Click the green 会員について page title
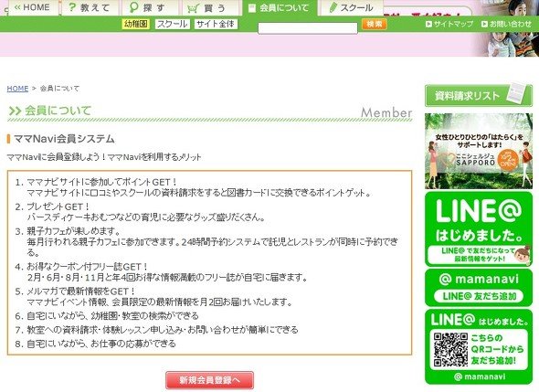This screenshot has height=392, width=539. tap(58, 111)
